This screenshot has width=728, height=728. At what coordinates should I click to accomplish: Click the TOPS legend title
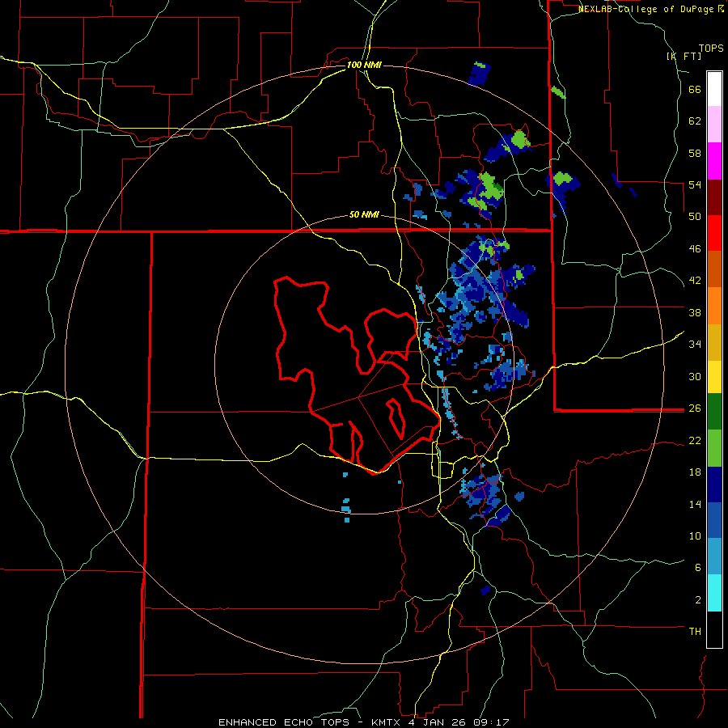point(711,48)
